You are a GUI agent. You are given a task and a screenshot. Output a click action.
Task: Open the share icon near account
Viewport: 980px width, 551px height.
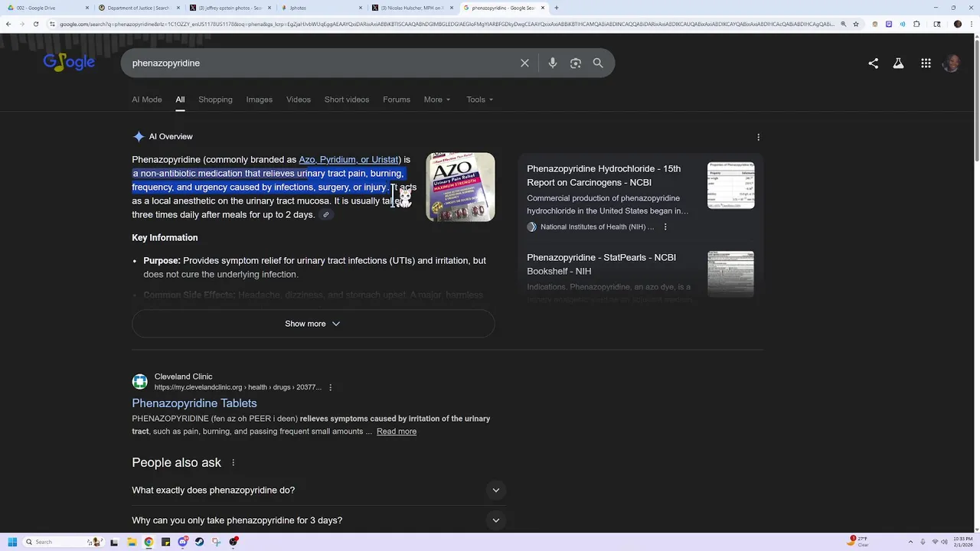pyautogui.click(x=873, y=64)
